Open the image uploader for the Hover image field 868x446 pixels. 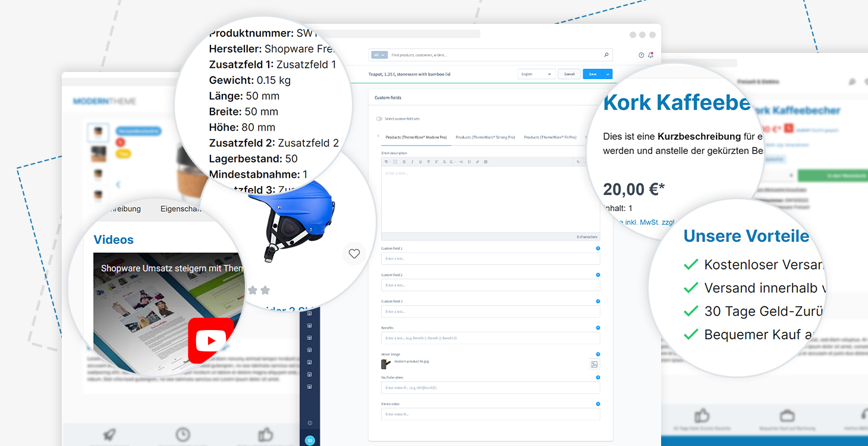(x=594, y=363)
